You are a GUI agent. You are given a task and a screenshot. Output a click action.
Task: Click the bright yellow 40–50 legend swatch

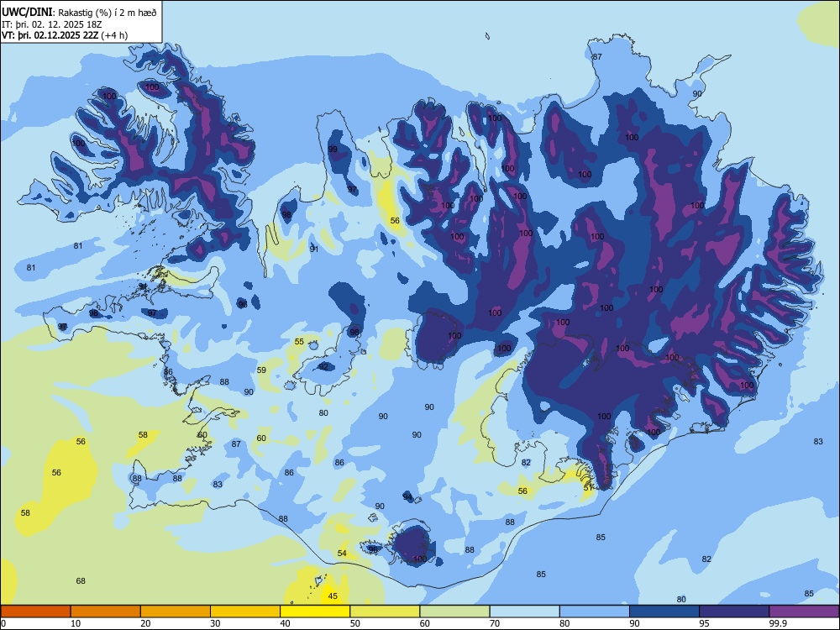(x=315, y=612)
